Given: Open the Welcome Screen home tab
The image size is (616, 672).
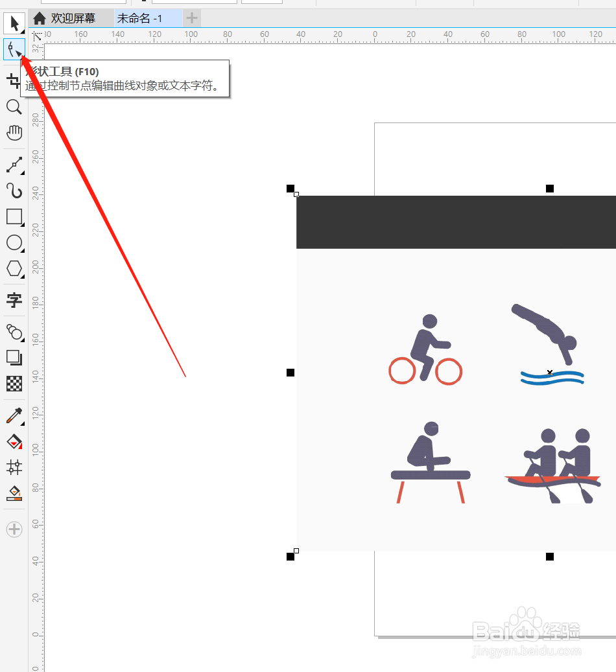Looking at the screenshot, I should [x=64, y=18].
